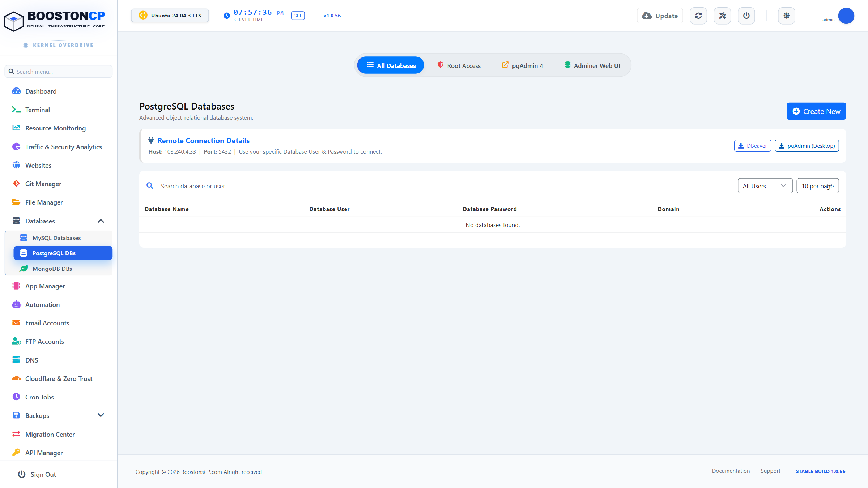The image size is (868, 488).
Task: Click the server time clock icon
Action: point(227,16)
